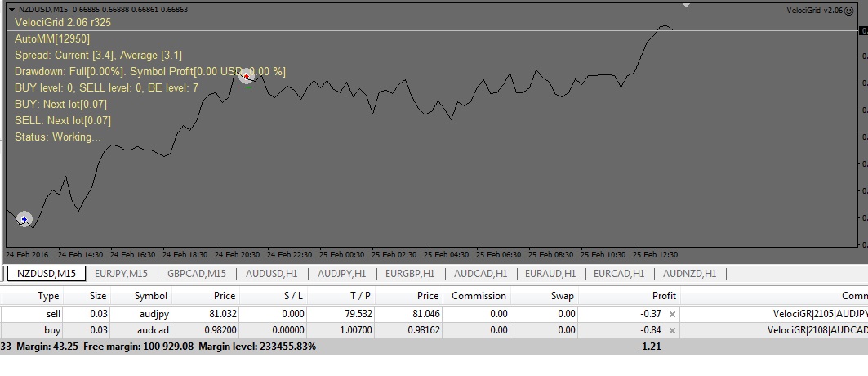Click the audcad open price 0.98200

[220, 330]
